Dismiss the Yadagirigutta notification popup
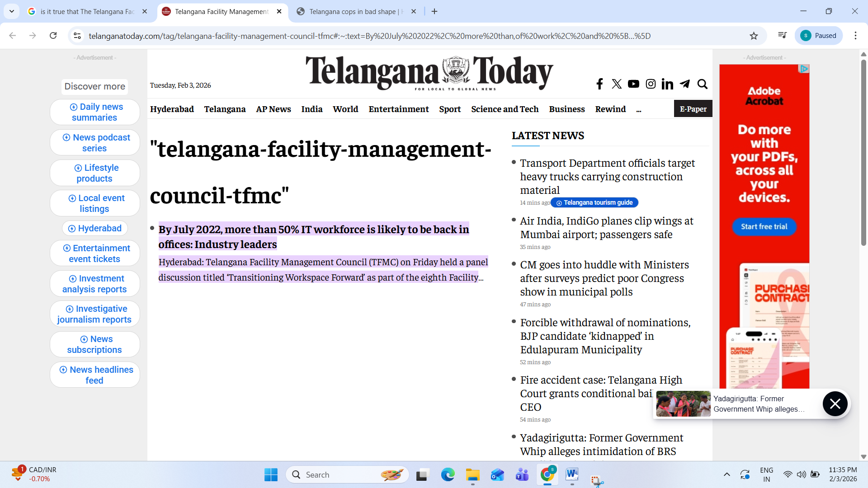 click(x=835, y=404)
